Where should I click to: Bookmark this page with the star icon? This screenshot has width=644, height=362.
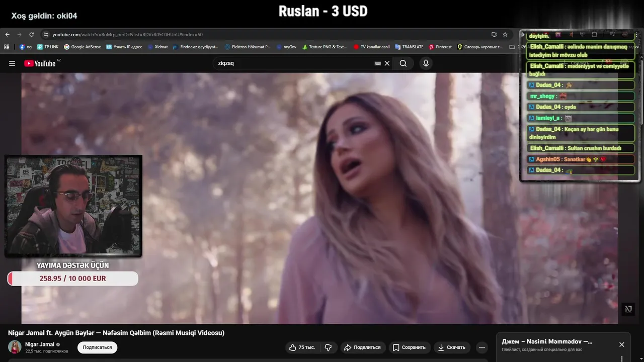505,35
